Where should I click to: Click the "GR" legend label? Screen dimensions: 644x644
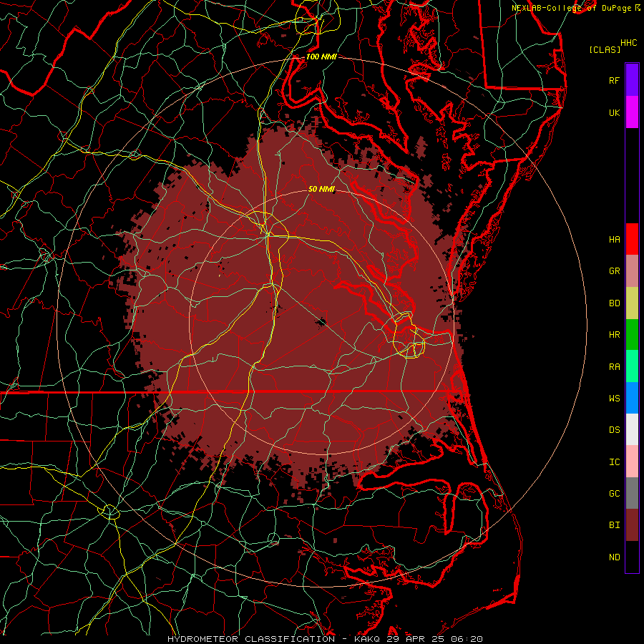tap(614, 271)
